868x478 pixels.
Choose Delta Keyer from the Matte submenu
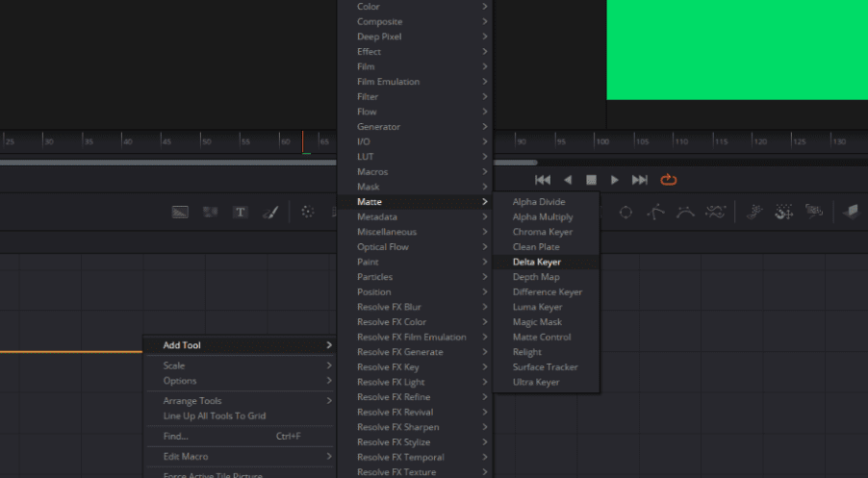[x=546, y=262]
